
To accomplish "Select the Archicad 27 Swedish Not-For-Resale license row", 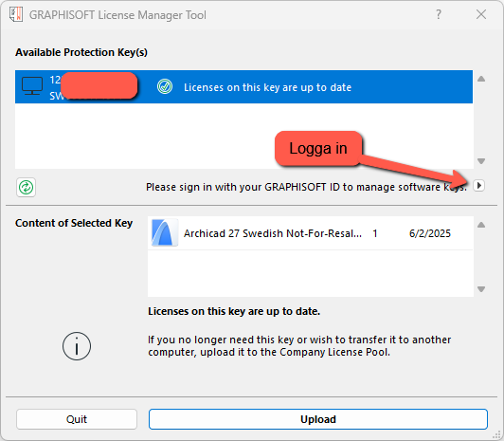I will (310, 233).
